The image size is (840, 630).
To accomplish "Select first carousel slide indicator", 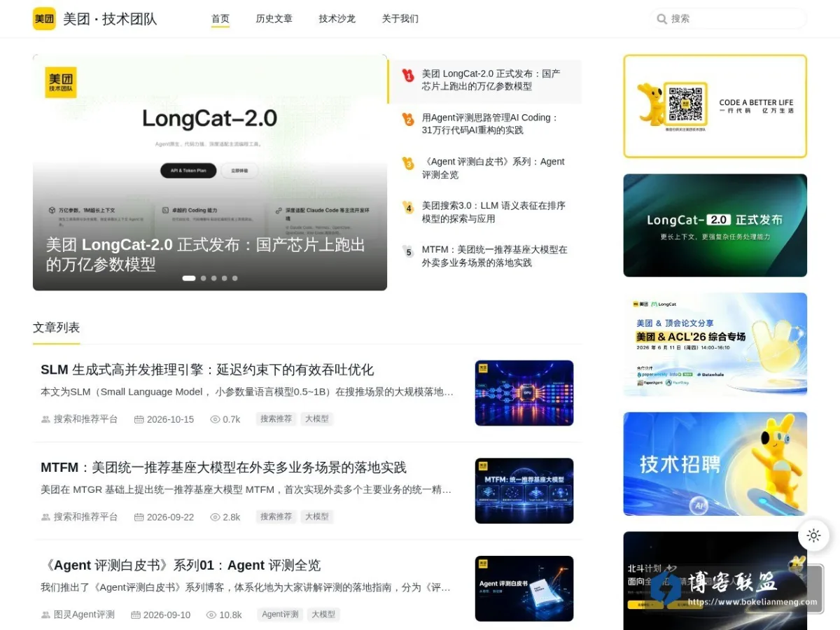I will [x=189, y=278].
